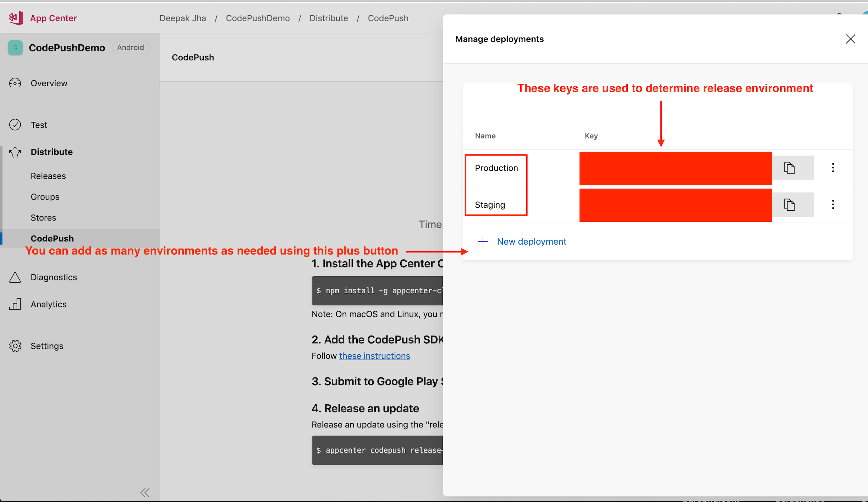Screen dimensions: 868x502
Task: Open the Distribute breadcrumb link
Action: coord(329,18)
